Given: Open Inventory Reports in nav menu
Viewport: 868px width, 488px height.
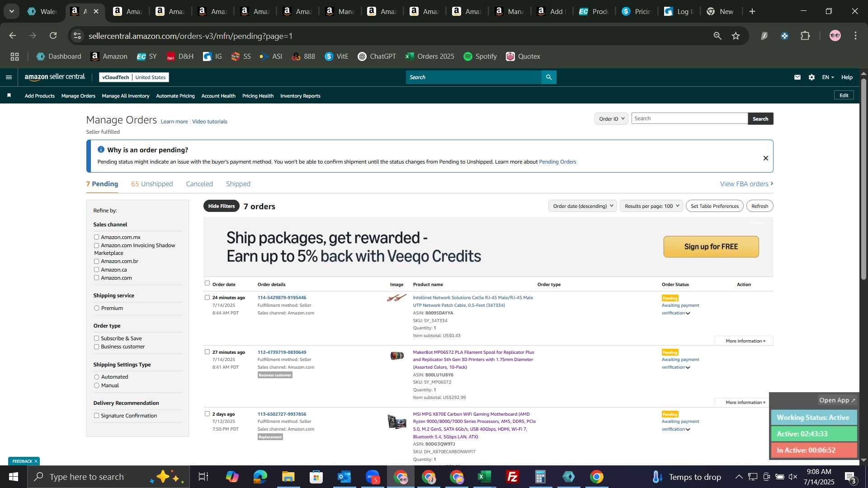Looking at the screenshot, I should (300, 96).
